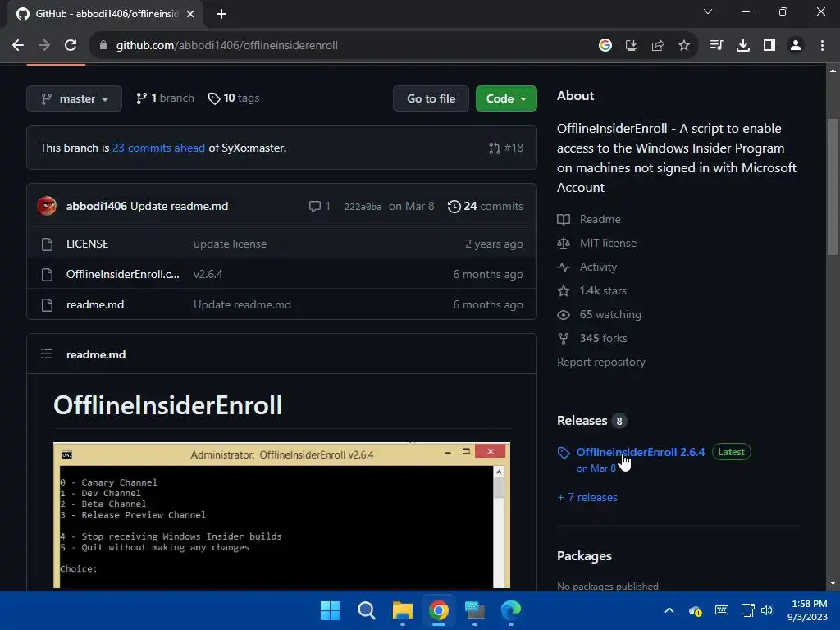This screenshot has height=630, width=840.
Task: Open the Packages heading
Action: click(584, 556)
